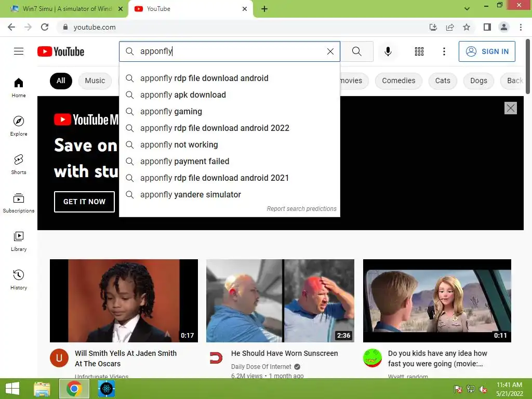Open the Windows Start button
The width and height of the screenshot is (532, 399).
(12, 389)
